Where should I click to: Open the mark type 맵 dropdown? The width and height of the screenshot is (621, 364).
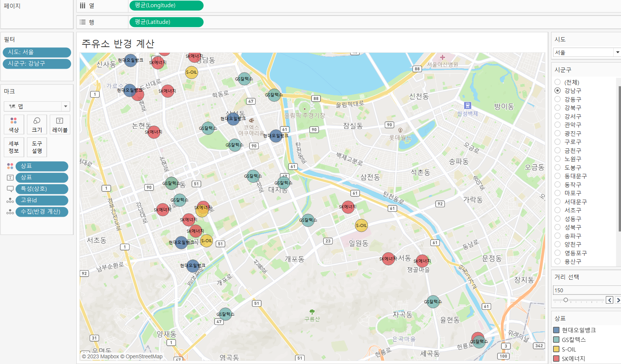pyautogui.click(x=65, y=106)
